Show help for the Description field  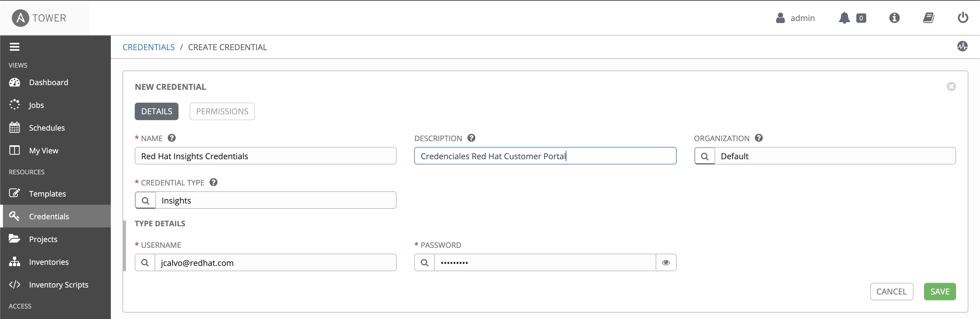click(471, 138)
